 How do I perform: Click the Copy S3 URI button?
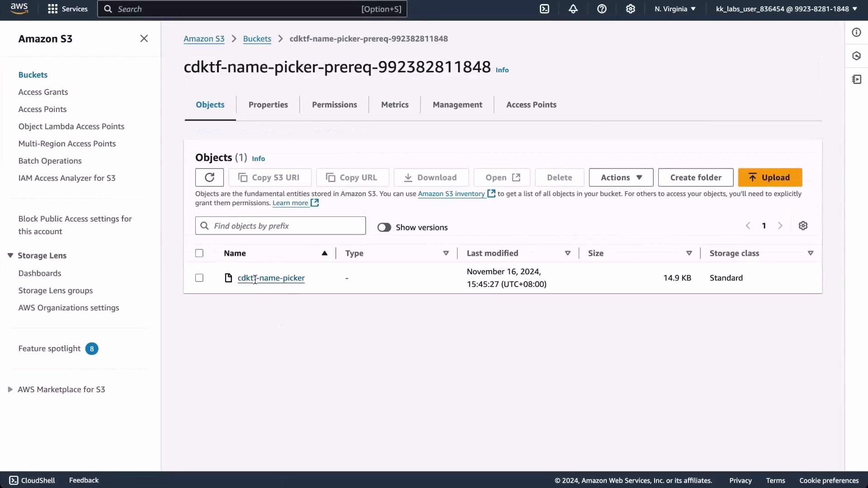270,178
